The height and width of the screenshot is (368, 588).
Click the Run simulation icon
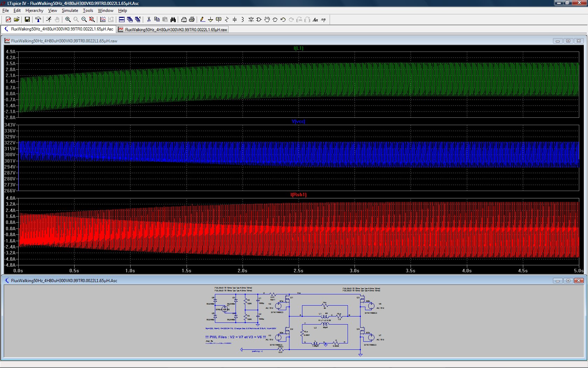click(49, 20)
